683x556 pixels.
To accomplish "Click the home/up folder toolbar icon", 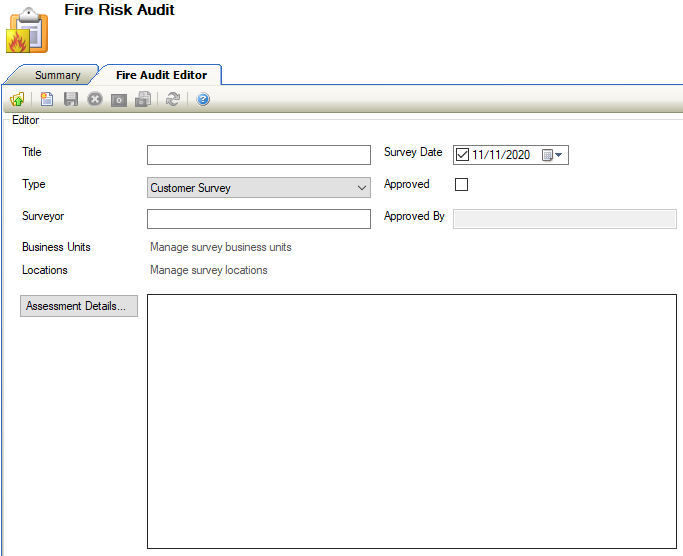I will pyautogui.click(x=17, y=100).
